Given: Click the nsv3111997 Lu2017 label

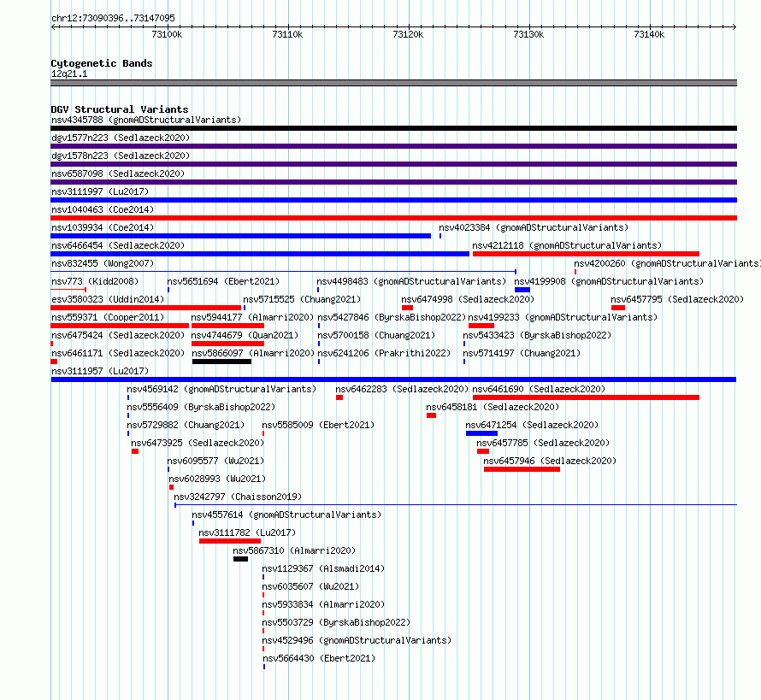Looking at the screenshot, I should coord(100,191).
